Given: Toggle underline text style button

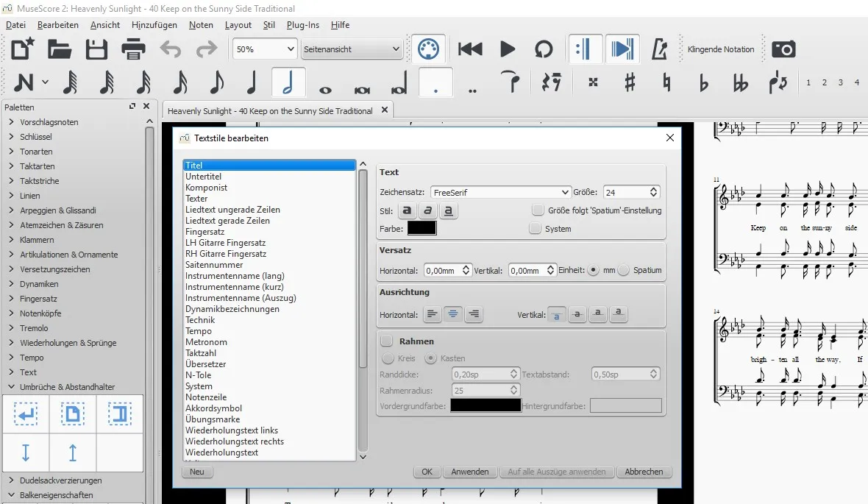Looking at the screenshot, I should [448, 210].
